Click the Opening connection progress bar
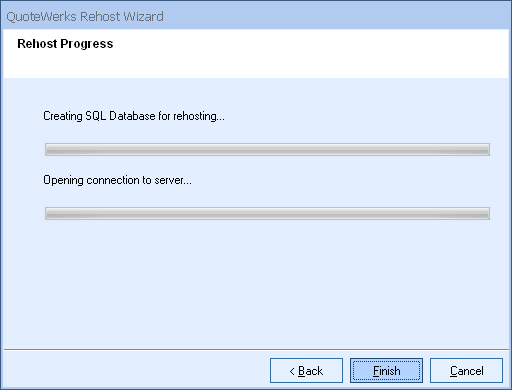 (267, 213)
